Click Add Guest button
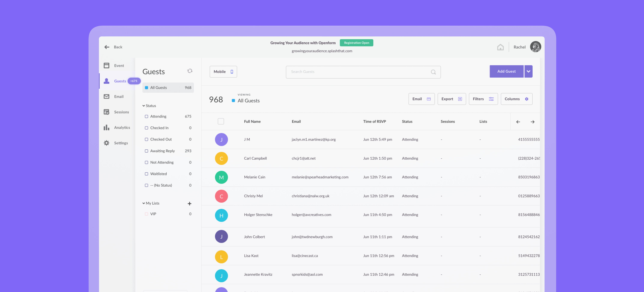Image resolution: width=644 pixels, height=292 pixels. (506, 71)
